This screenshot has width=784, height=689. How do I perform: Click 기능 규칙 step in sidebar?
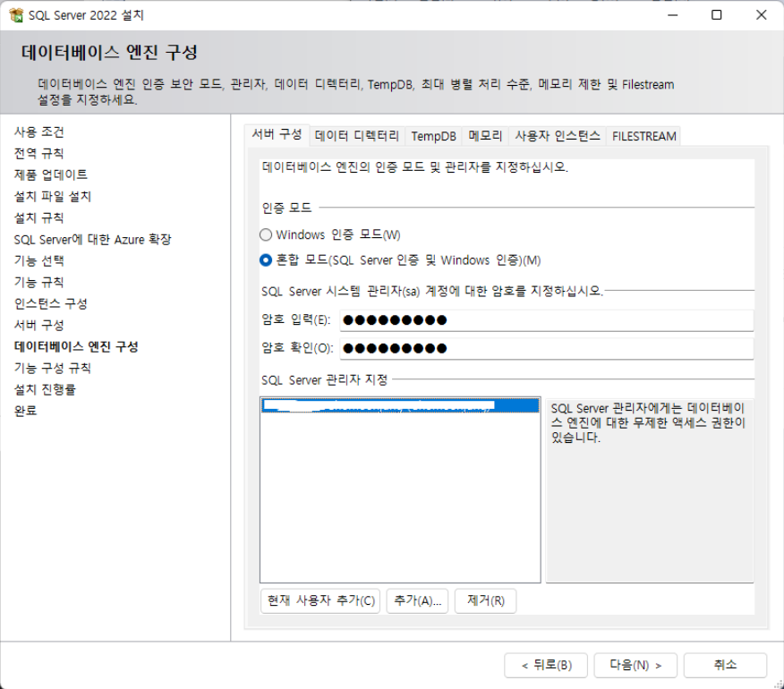coord(39,283)
